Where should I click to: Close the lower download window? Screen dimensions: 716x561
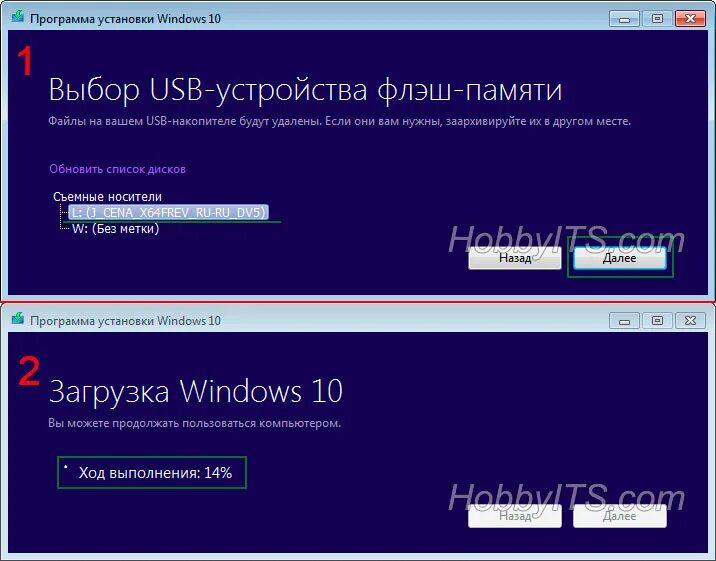pos(690,320)
